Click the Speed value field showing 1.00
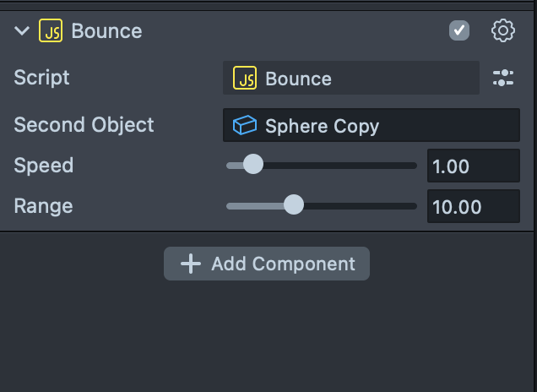The width and height of the screenshot is (537, 392). (473, 166)
